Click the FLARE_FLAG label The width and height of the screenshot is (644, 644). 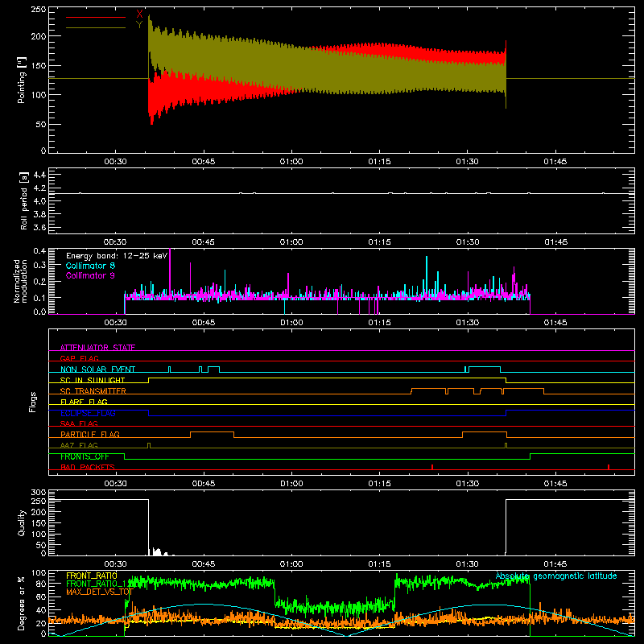84,402
